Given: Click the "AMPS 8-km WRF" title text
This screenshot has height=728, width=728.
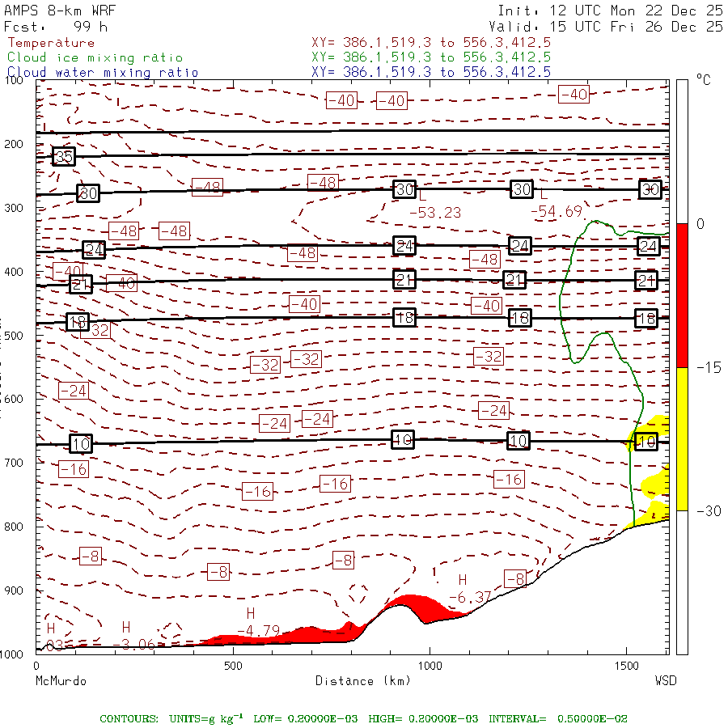Looking at the screenshot, I should click(x=59, y=11).
